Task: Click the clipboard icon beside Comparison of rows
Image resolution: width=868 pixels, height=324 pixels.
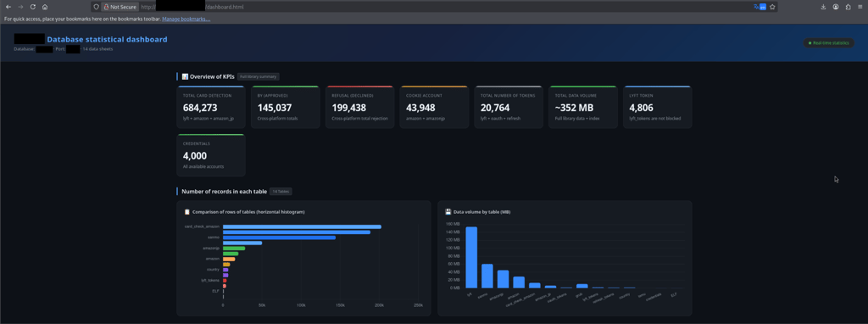Action: [187, 211]
